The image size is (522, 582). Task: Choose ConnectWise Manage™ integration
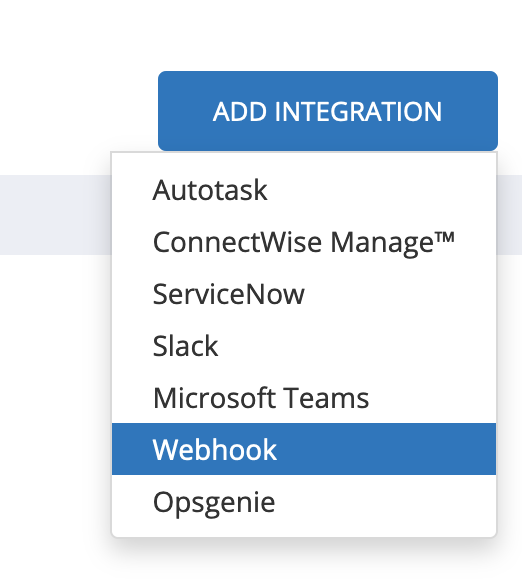[304, 242]
